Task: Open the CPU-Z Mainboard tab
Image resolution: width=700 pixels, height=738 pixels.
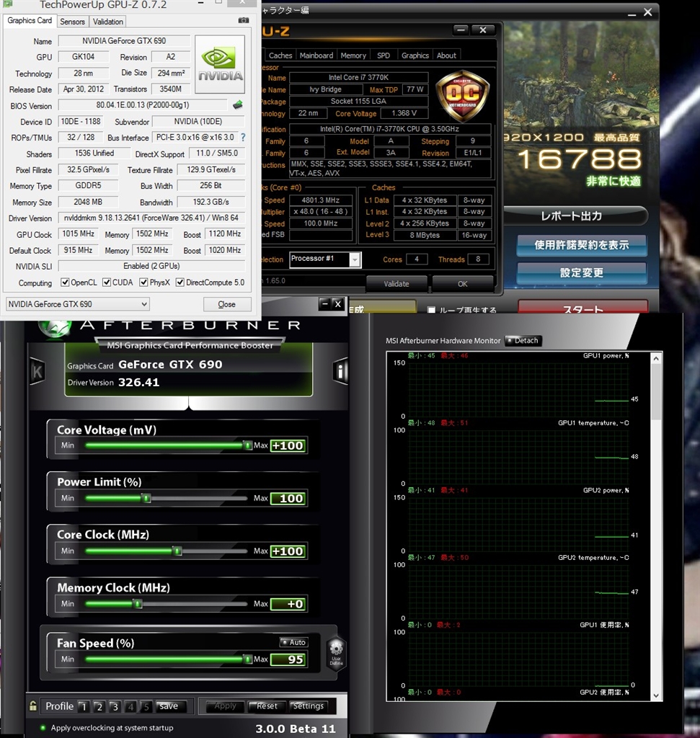Action: (x=316, y=55)
